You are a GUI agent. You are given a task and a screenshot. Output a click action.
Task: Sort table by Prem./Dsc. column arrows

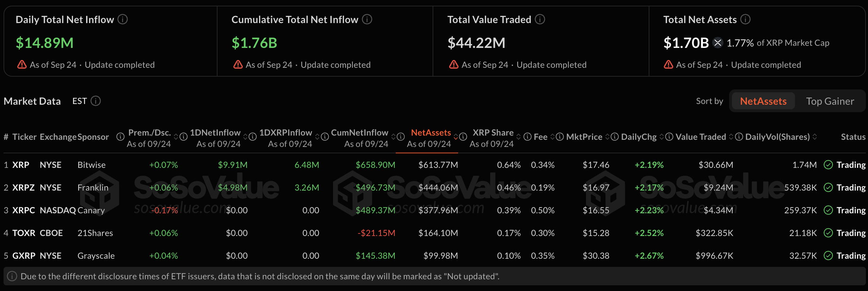(176, 137)
